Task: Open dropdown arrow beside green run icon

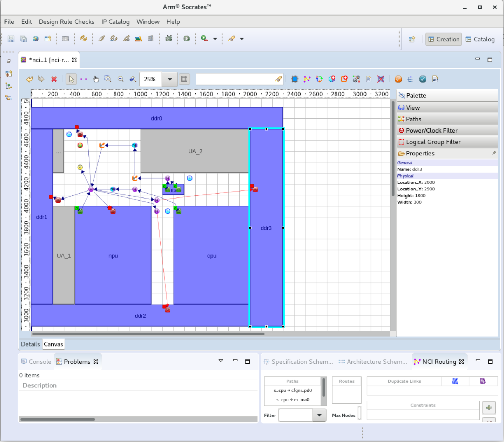Action: click(x=215, y=39)
